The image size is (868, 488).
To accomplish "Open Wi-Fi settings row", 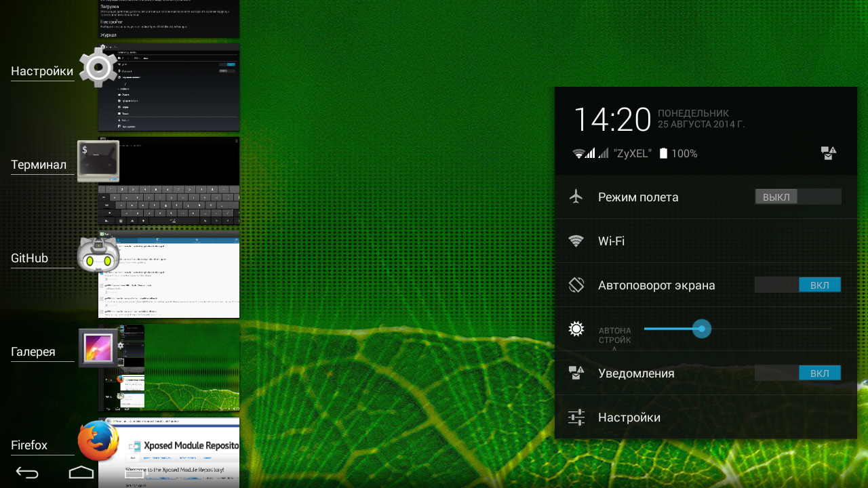I will point(706,241).
